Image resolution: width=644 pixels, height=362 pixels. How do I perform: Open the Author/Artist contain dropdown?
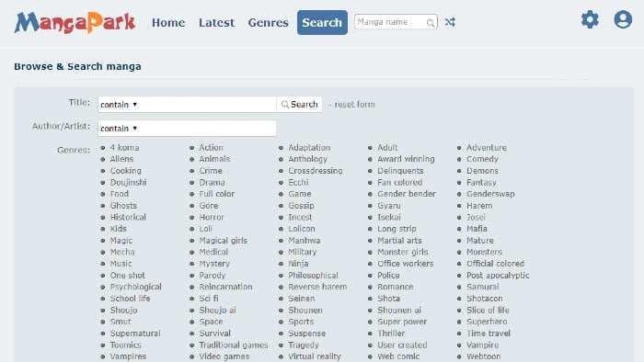coord(119,129)
